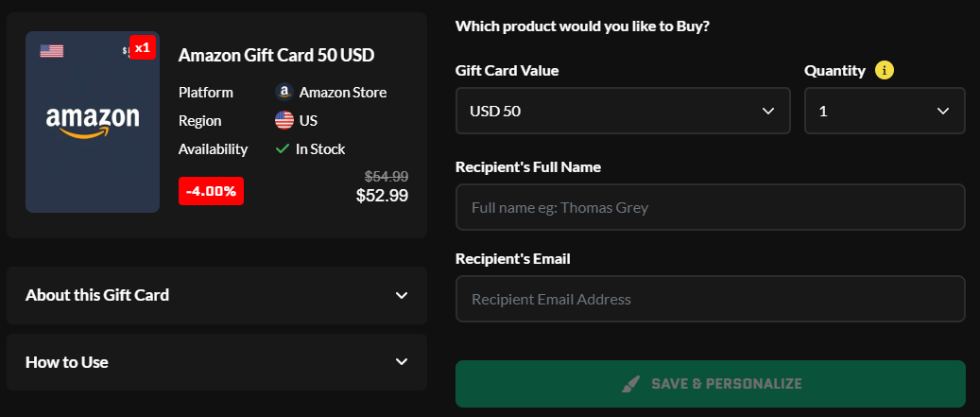Open the Gift Card Value dropdown

[622, 111]
